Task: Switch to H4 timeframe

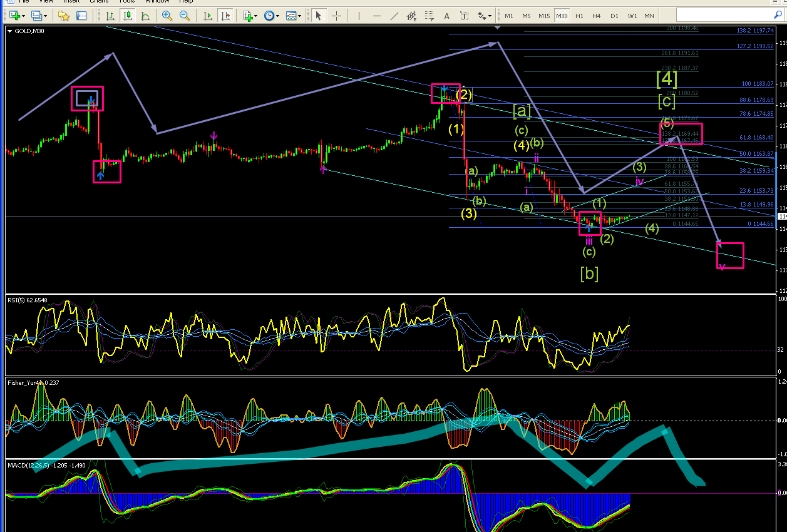Action: click(597, 16)
